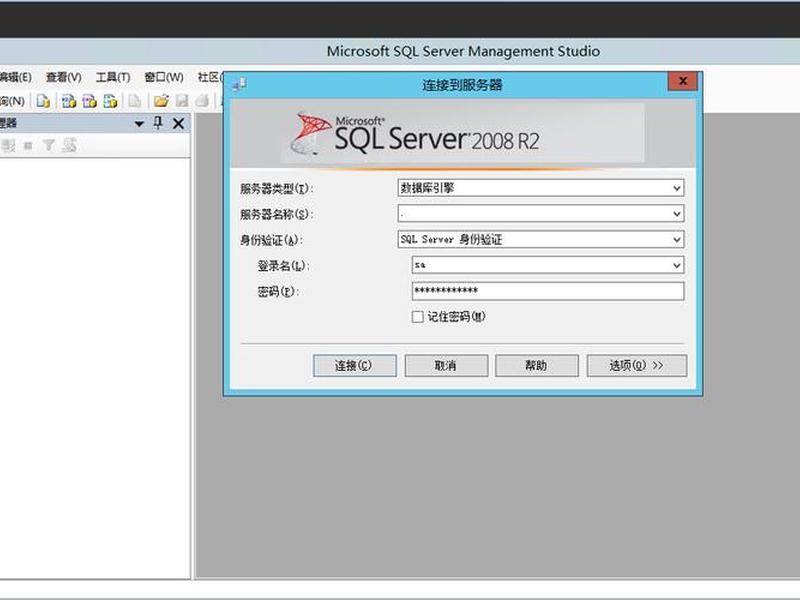Open the 窗口(W) menu

coord(164,77)
